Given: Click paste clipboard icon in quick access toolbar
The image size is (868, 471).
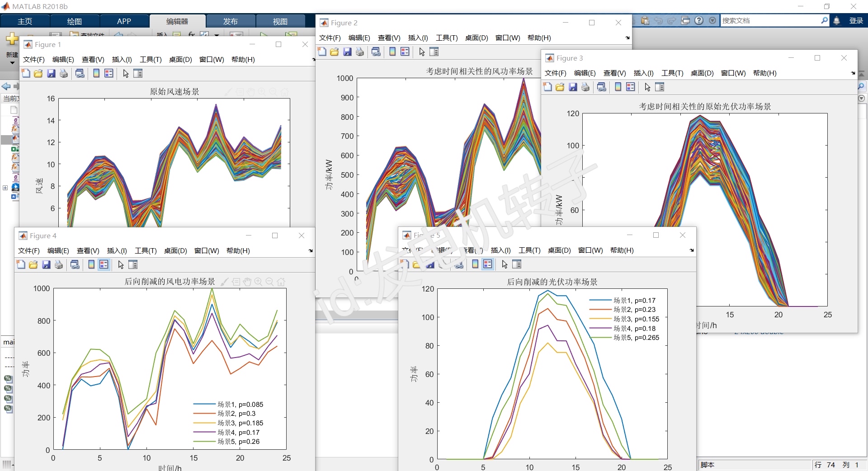Looking at the screenshot, I should coord(645,20).
